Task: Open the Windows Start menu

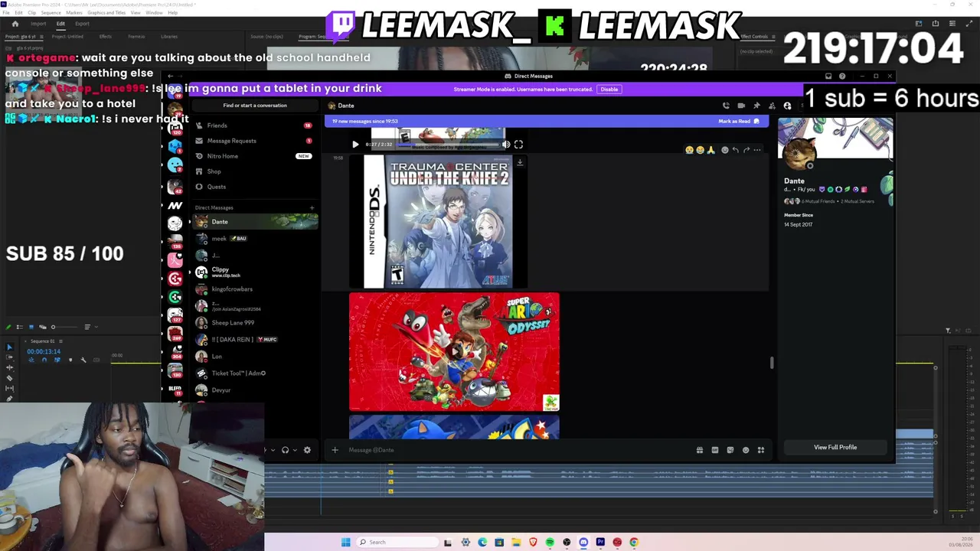Action: 345,543
